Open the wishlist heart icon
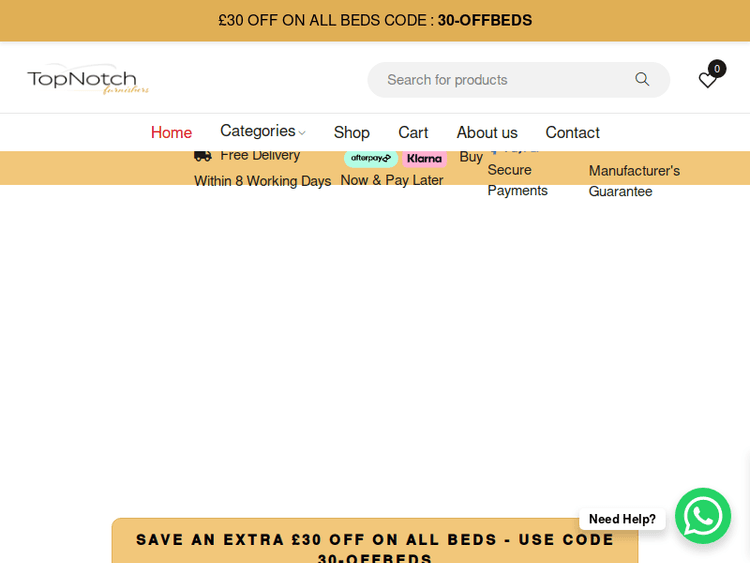The image size is (750, 563). [707, 81]
